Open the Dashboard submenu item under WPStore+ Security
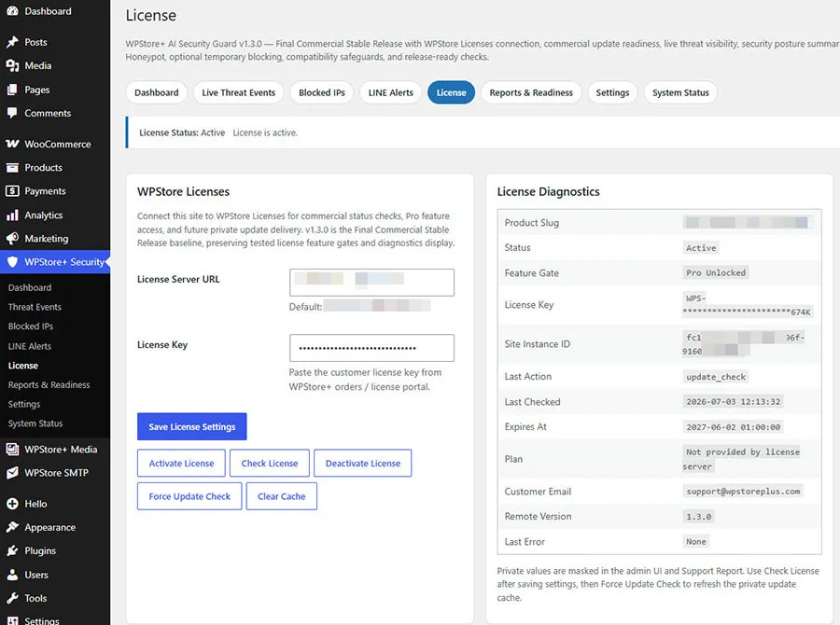The width and height of the screenshot is (840, 625). tap(30, 287)
